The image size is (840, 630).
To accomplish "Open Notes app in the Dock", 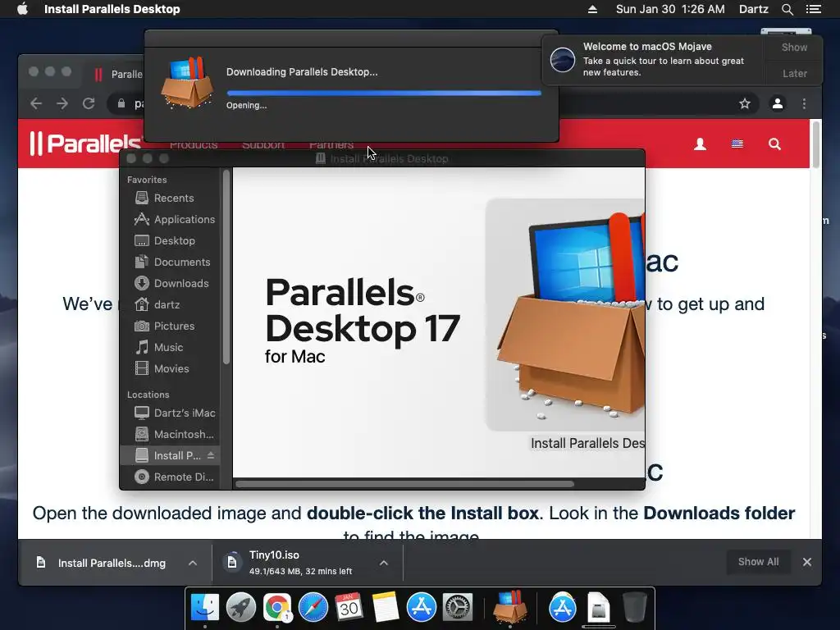I will [x=386, y=607].
